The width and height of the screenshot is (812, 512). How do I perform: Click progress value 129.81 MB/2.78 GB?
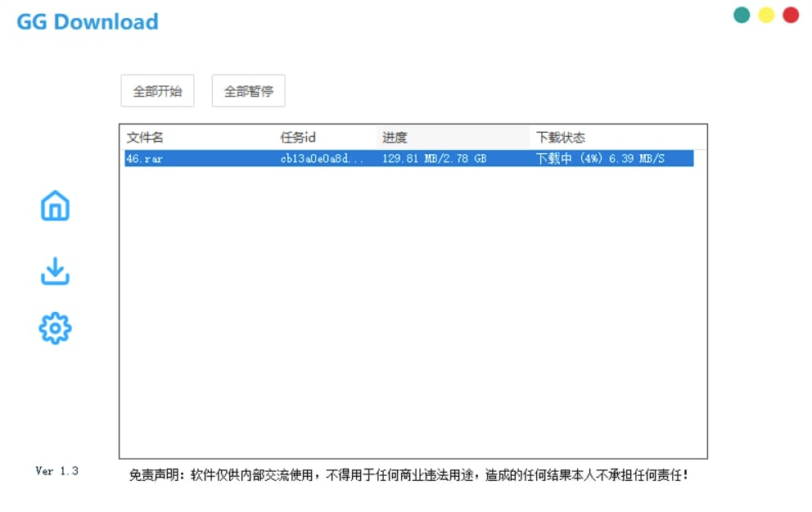[434, 159]
